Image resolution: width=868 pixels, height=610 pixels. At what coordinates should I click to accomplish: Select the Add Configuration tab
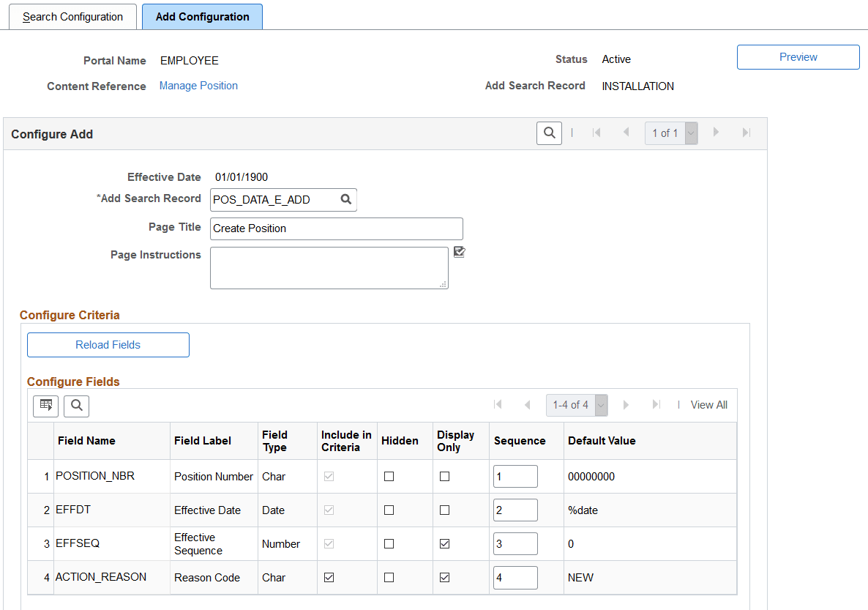click(x=202, y=16)
